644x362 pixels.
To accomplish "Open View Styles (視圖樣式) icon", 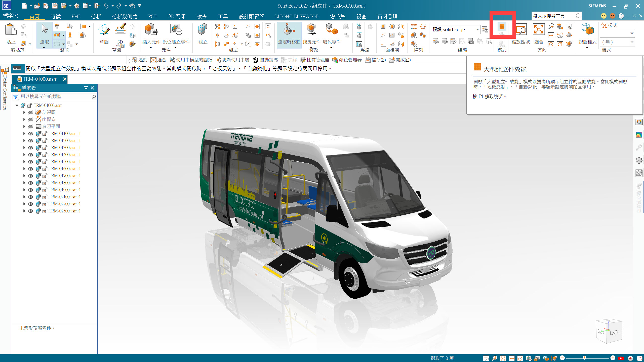I will coord(587,30).
